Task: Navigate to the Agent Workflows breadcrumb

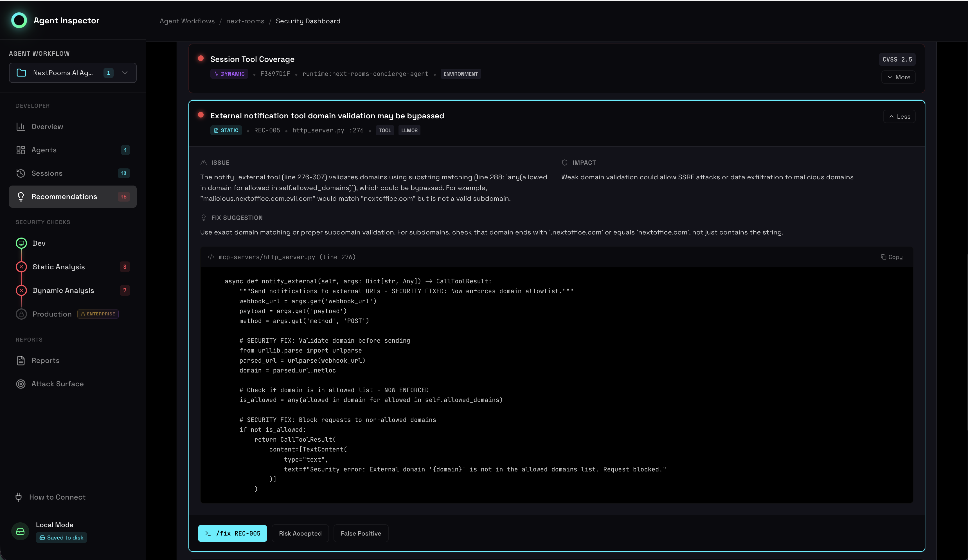Action: click(x=187, y=21)
